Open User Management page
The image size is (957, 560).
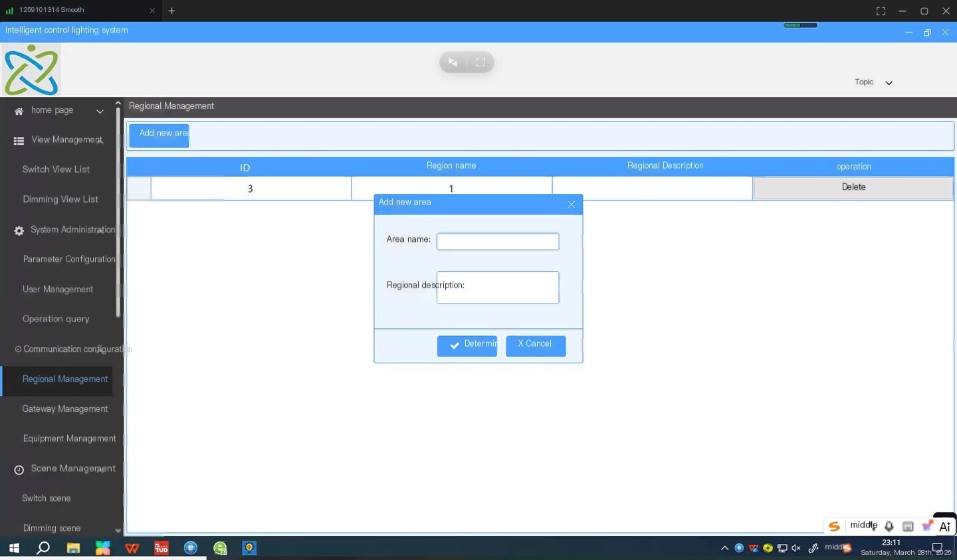click(x=58, y=290)
